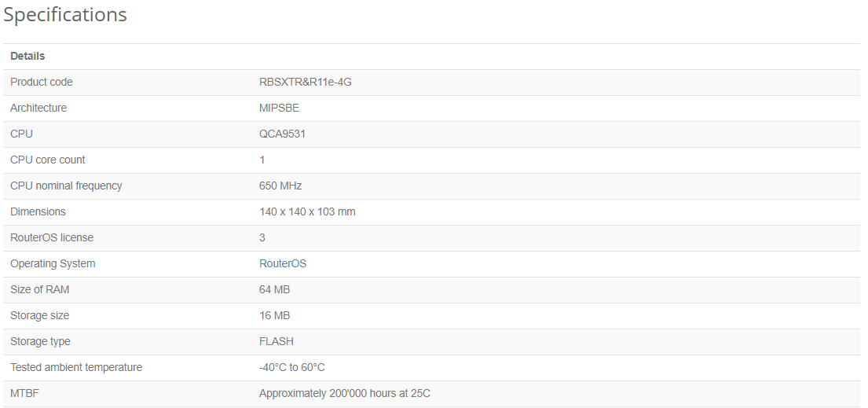Select the -40°C to 60°C value
This screenshot has width=868, height=408.
(x=291, y=368)
